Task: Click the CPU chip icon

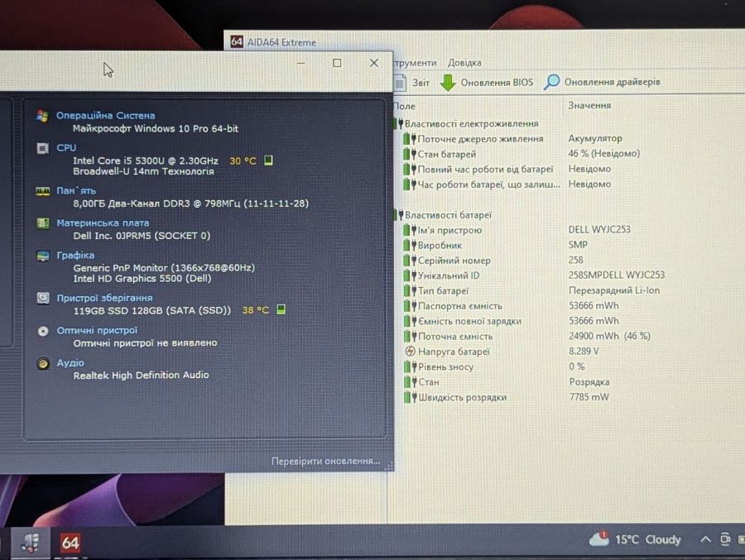Action: [x=42, y=148]
